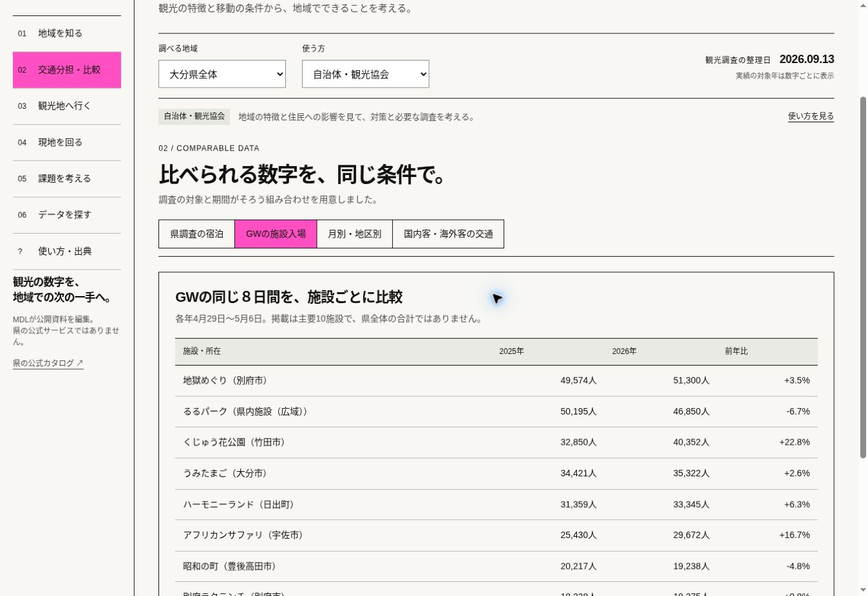Click the 施設・所在 column header
Image resolution: width=868 pixels, height=596 pixels.
click(x=202, y=351)
